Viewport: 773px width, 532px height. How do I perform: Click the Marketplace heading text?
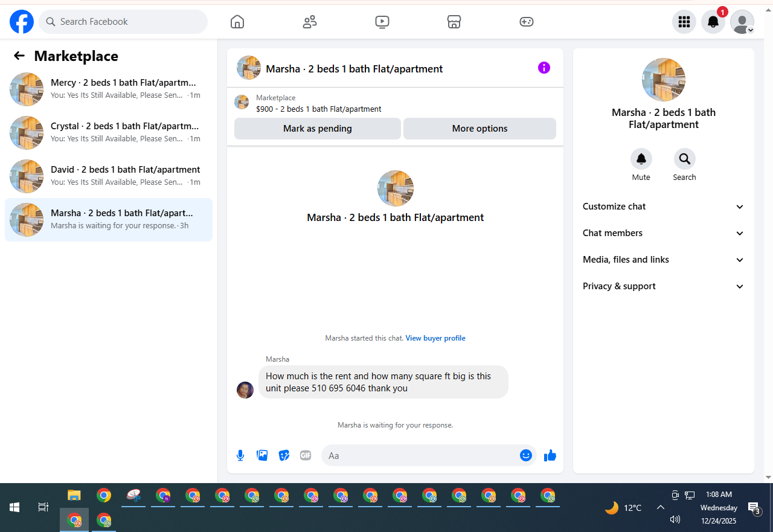[76, 56]
